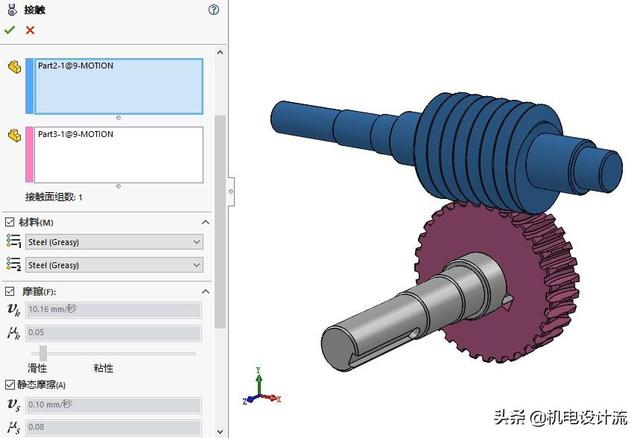640x438 pixels.
Task: Click the panel scroll down arrow
Action: pyautogui.click(x=220, y=431)
